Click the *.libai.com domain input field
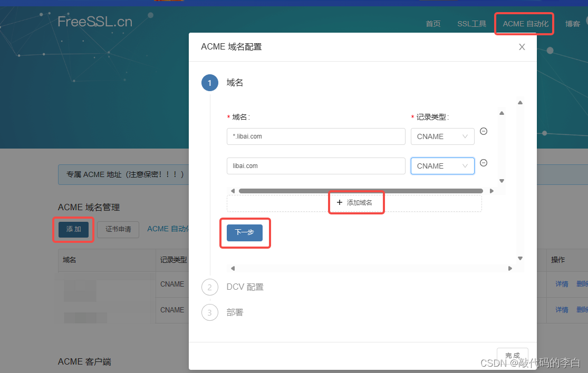The image size is (588, 373). pos(315,136)
